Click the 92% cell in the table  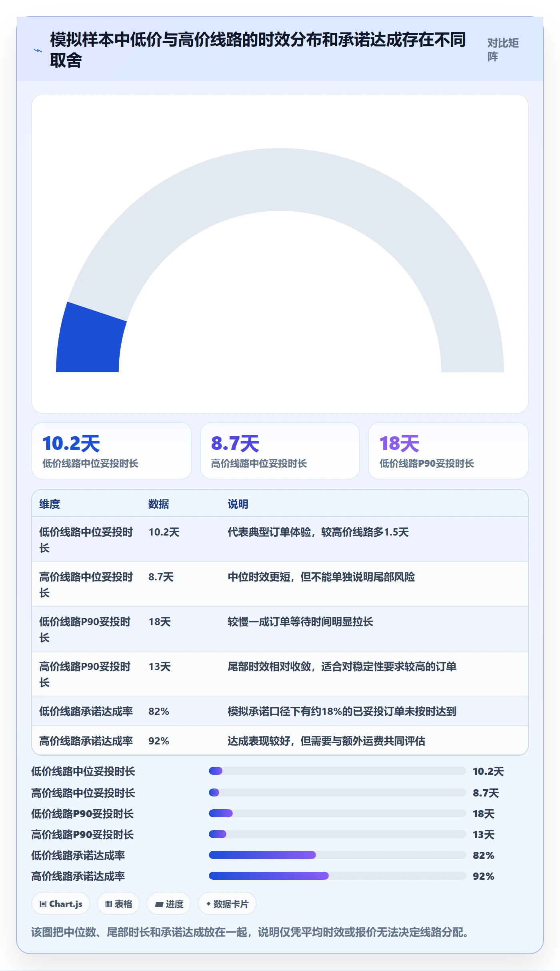(159, 741)
